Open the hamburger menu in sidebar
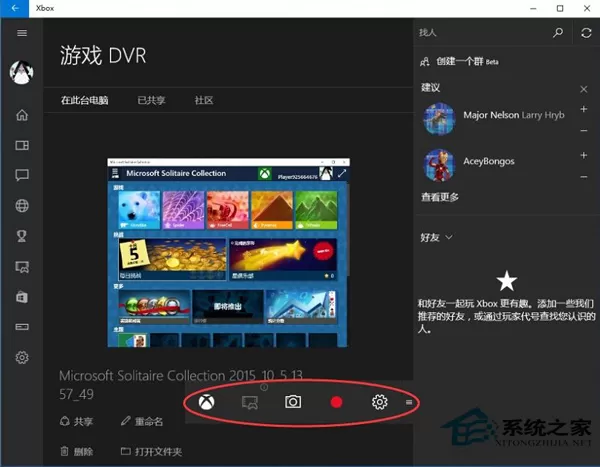The width and height of the screenshot is (600, 467). point(22,33)
